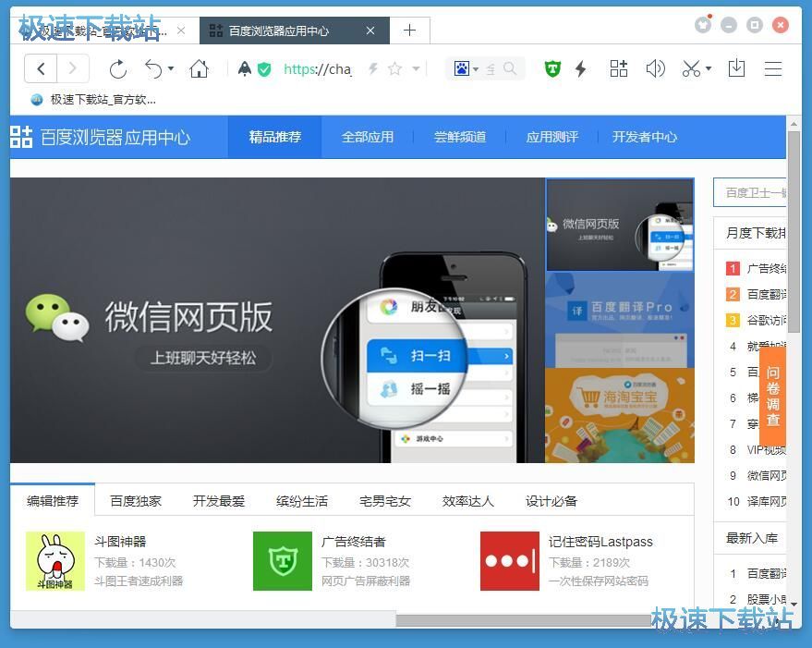The image size is (812, 648).
Task: Select the 海淘宝宝 banner thumbnail
Action: pyautogui.click(x=620, y=415)
